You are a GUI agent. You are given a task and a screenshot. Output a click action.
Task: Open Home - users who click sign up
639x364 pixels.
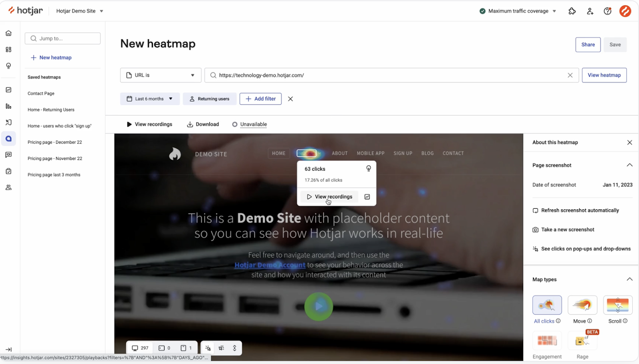click(x=60, y=126)
